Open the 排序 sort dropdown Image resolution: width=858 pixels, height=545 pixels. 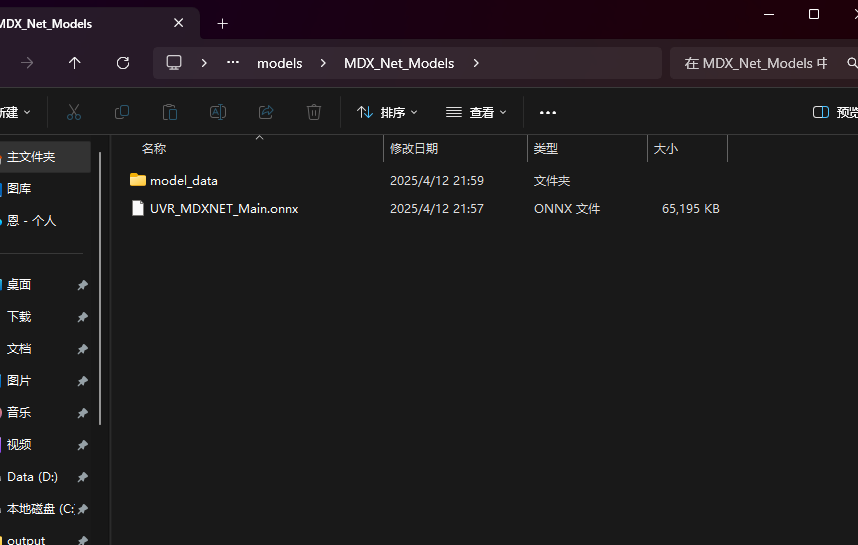coord(387,113)
